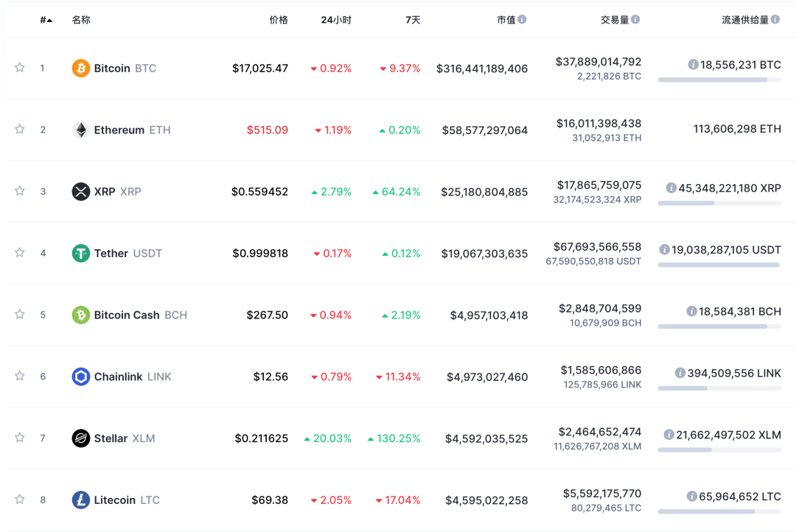Toggle the watchlist star for Stellar
This screenshot has width=796, height=532.
coord(20,438)
